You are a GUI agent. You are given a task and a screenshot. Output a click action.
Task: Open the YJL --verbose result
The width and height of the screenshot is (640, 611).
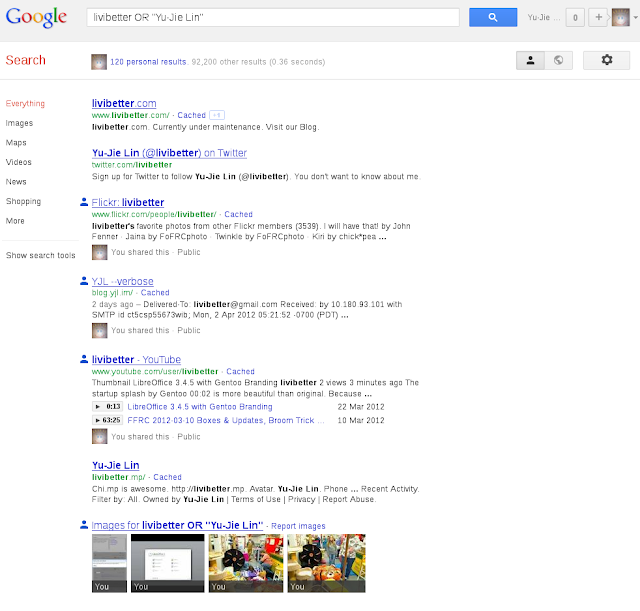pos(122,282)
